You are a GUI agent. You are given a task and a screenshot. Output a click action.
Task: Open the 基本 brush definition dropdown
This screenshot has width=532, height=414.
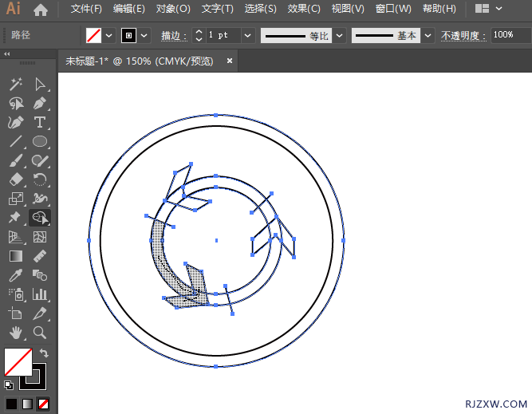[427, 36]
